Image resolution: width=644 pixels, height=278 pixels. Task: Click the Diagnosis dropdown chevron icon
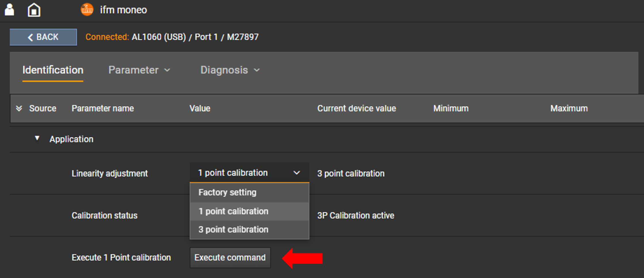pyautogui.click(x=257, y=70)
